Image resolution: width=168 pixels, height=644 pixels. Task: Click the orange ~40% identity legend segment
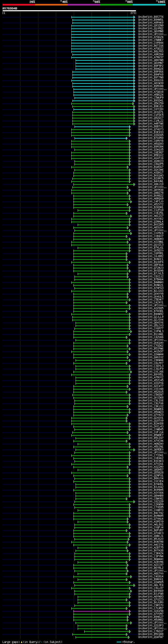[51, 5]
